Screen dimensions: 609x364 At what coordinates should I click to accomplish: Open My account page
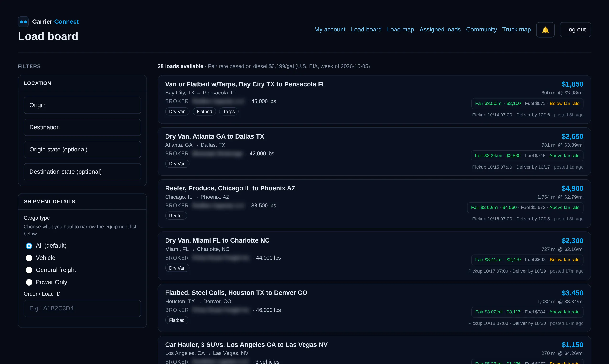click(330, 29)
